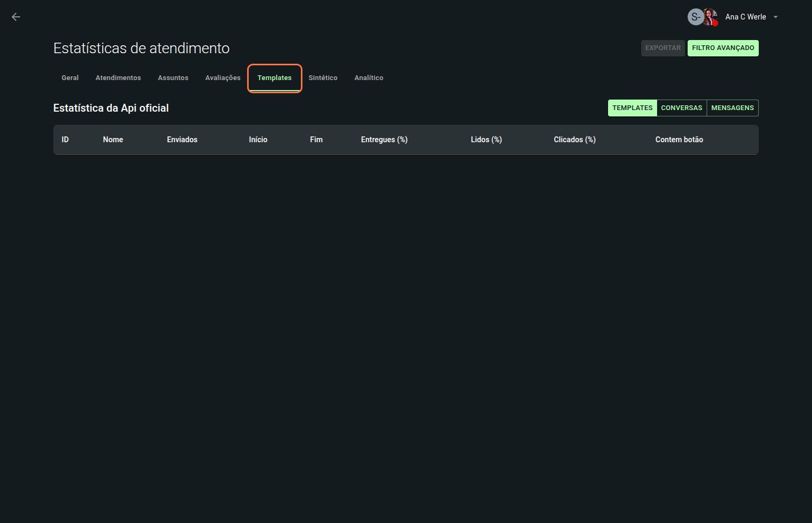Click the Enviados column header
Screen dimensions: 812x523
pyautogui.click(x=182, y=140)
